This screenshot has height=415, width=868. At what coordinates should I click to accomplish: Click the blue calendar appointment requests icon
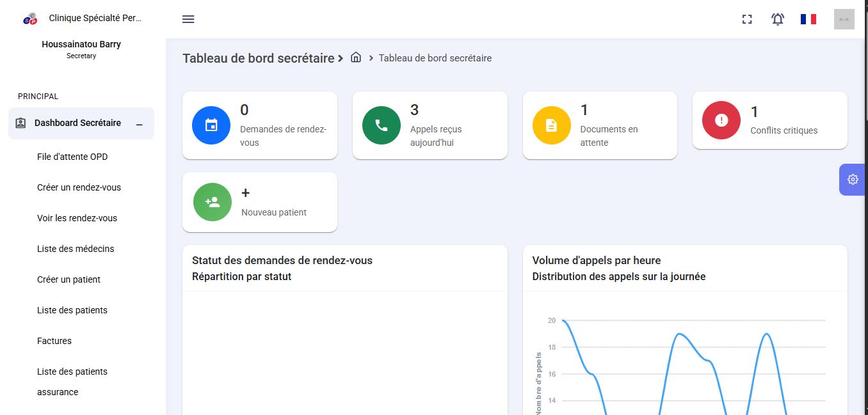pyautogui.click(x=211, y=125)
